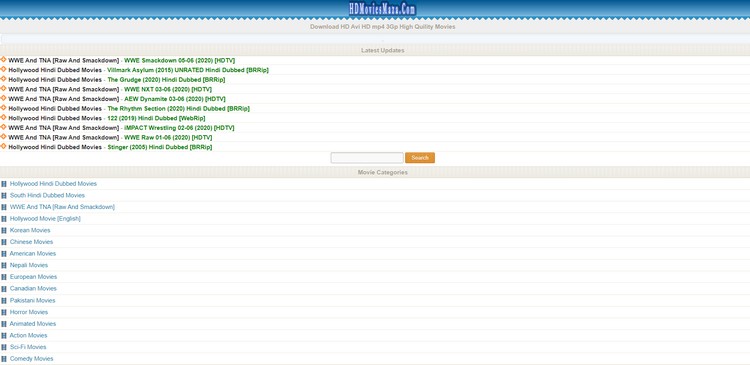Go to the Sci-Fi Movies category
This screenshot has height=365, width=750.
click(x=28, y=347)
